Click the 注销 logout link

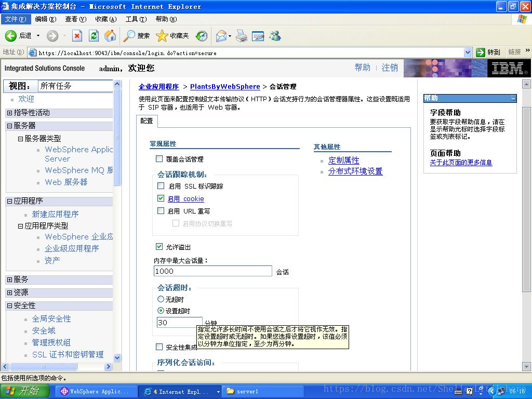coord(390,68)
